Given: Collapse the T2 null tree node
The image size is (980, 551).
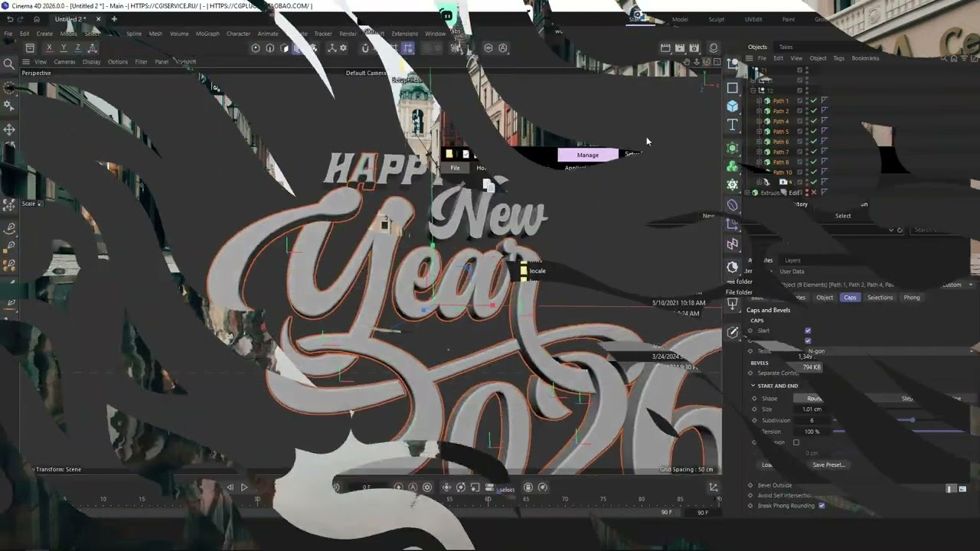Looking at the screenshot, I should click(753, 90).
